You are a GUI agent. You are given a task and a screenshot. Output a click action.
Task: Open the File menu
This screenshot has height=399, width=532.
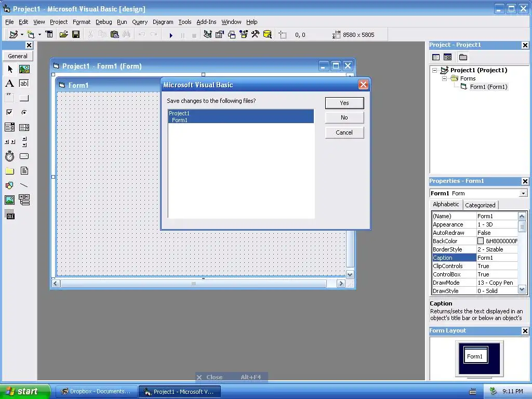click(x=9, y=22)
